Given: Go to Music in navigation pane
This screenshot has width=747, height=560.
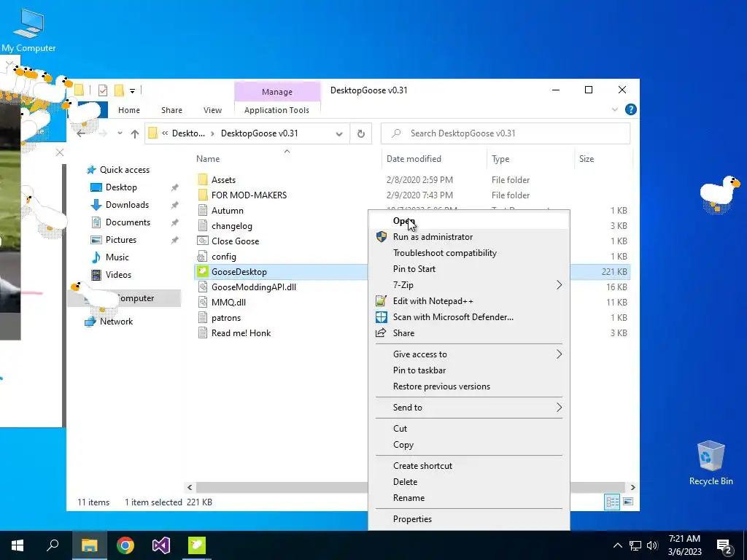Looking at the screenshot, I should tap(117, 257).
